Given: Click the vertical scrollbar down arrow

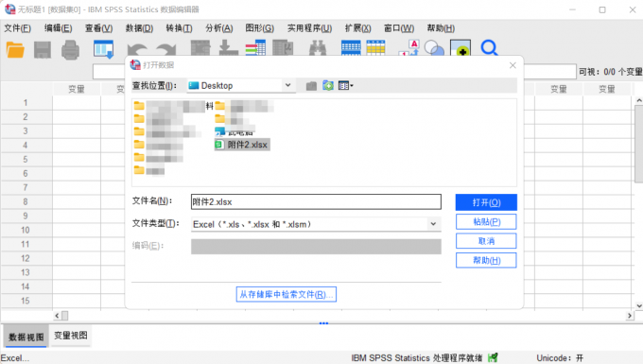Looking at the screenshot, I should click(638, 305).
